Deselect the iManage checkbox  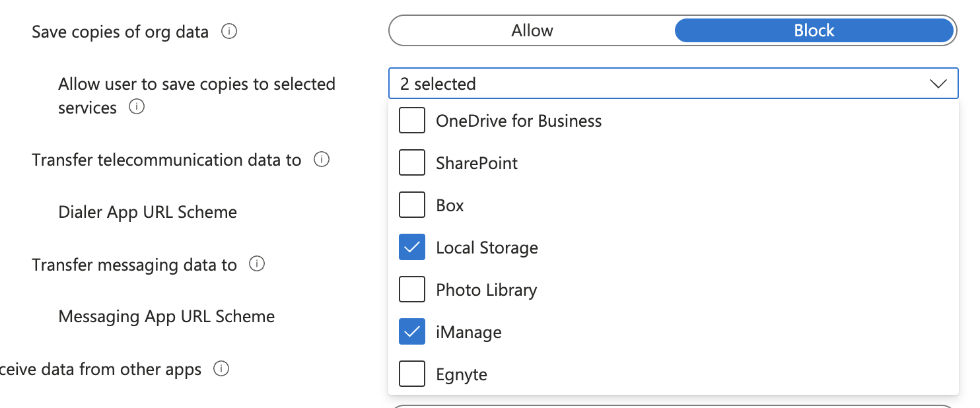coord(412,332)
